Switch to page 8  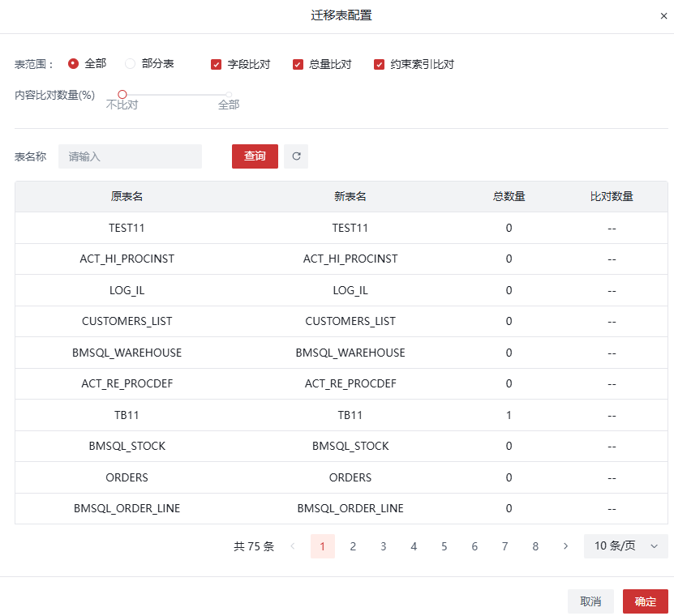pos(535,546)
